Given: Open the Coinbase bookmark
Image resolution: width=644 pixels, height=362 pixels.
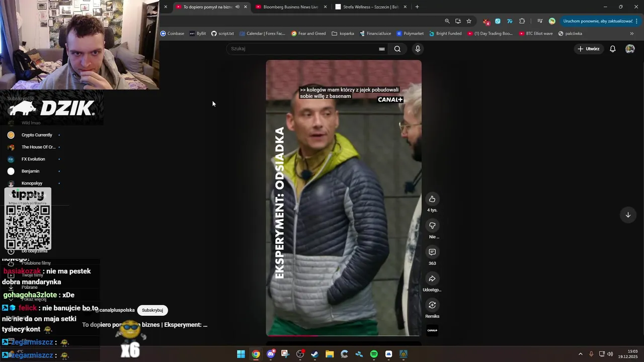Looking at the screenshot, I should pyautogui.click(x=172, y=34).
